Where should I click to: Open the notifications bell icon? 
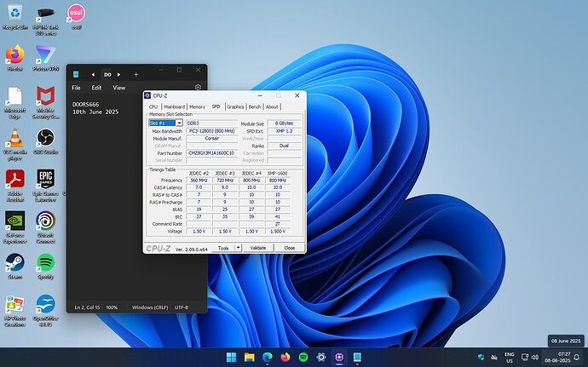click(x=577, y=358)
